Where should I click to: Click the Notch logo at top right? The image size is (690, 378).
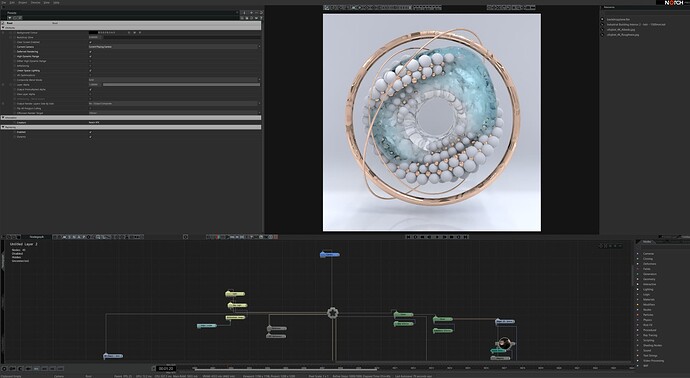[x=674, y=3]
